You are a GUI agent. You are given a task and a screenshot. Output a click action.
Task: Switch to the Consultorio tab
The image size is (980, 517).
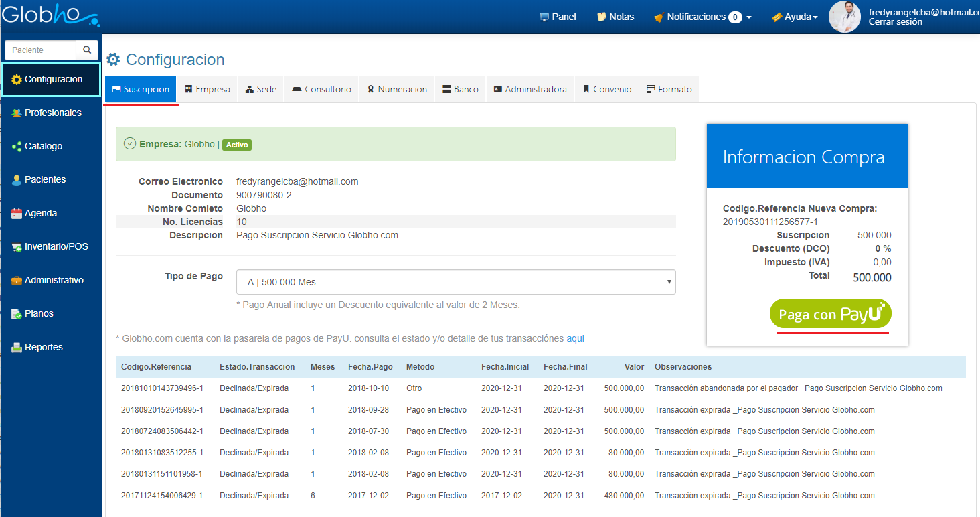(x=321, y=89)
